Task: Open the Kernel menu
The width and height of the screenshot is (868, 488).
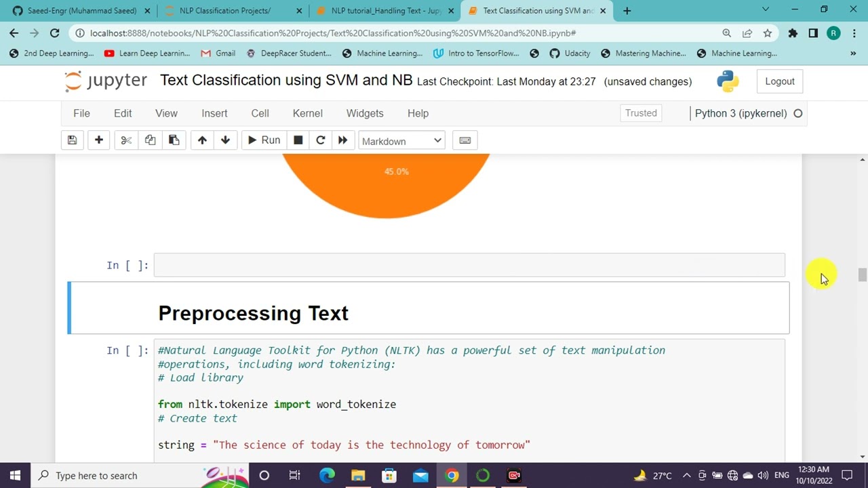Action: pos(307,113)
